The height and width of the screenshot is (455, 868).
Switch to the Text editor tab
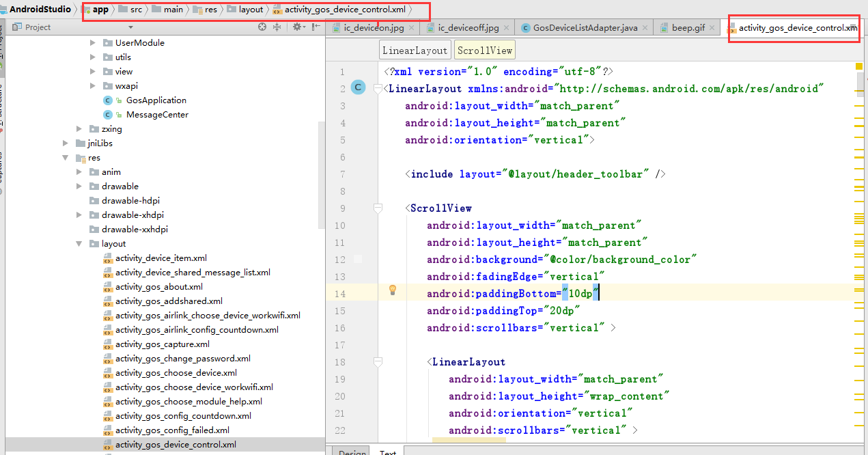pos(388,451)
